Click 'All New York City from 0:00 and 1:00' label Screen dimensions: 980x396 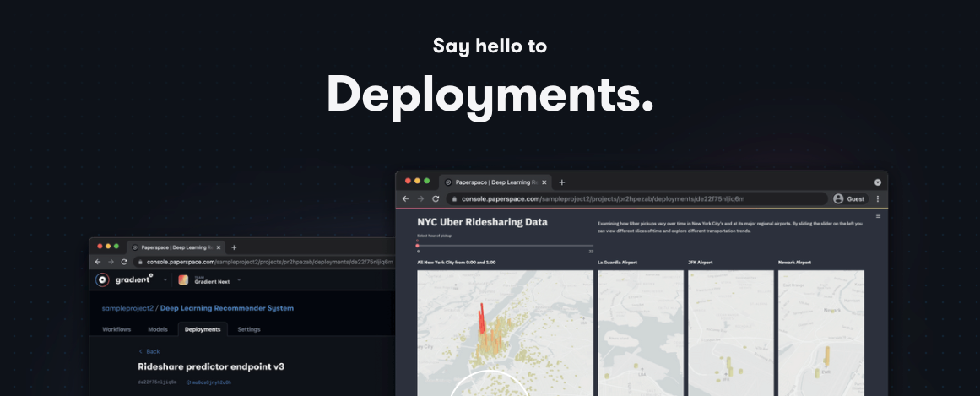(x=457, y=263)
